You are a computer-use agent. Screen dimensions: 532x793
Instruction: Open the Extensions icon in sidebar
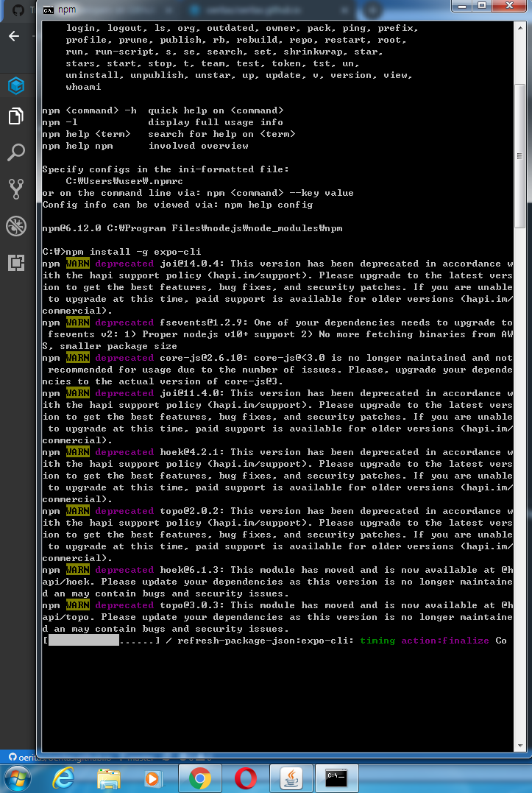click(16, 262)
